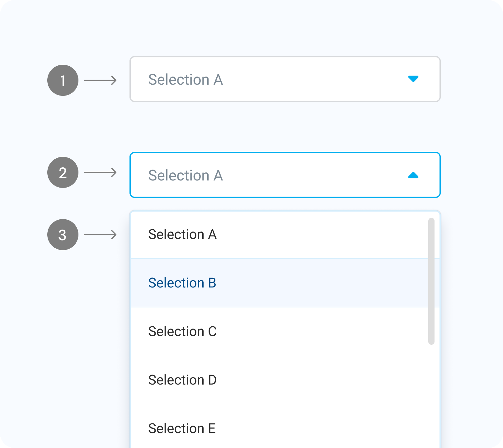Click 'Selection A' text in focused dropdown
This screenshot has height=448, width=503.
click(186, 175)
